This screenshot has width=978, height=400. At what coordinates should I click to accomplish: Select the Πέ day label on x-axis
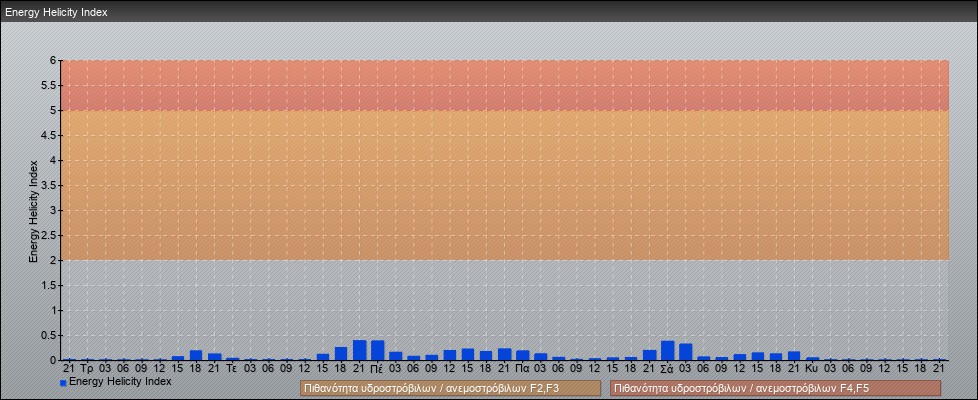[x=377, y=369]
